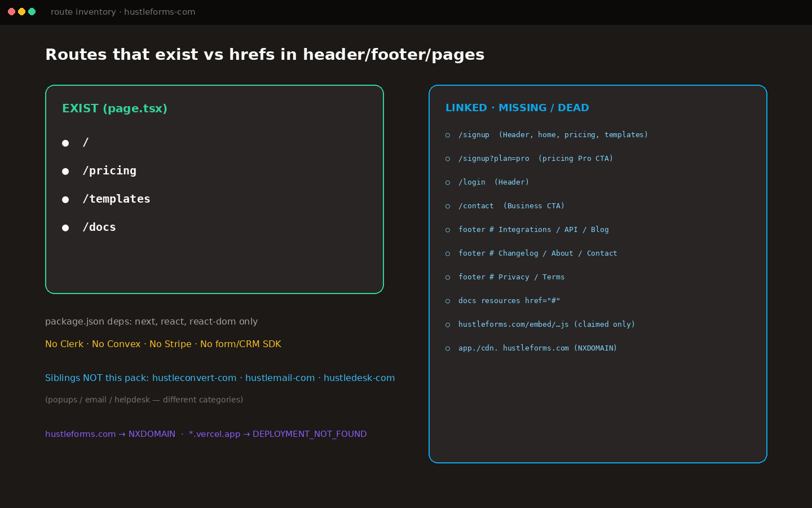
Task: Close the route inventory window (red button)
Action: pyautogui.click(x=11, y=12)
